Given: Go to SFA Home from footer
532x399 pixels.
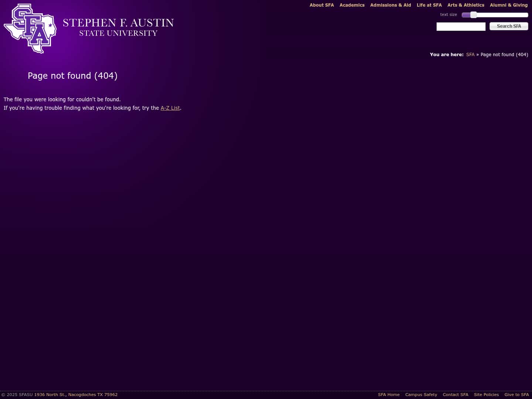Looking at the screenshot, I should click(x=389, y=395).
